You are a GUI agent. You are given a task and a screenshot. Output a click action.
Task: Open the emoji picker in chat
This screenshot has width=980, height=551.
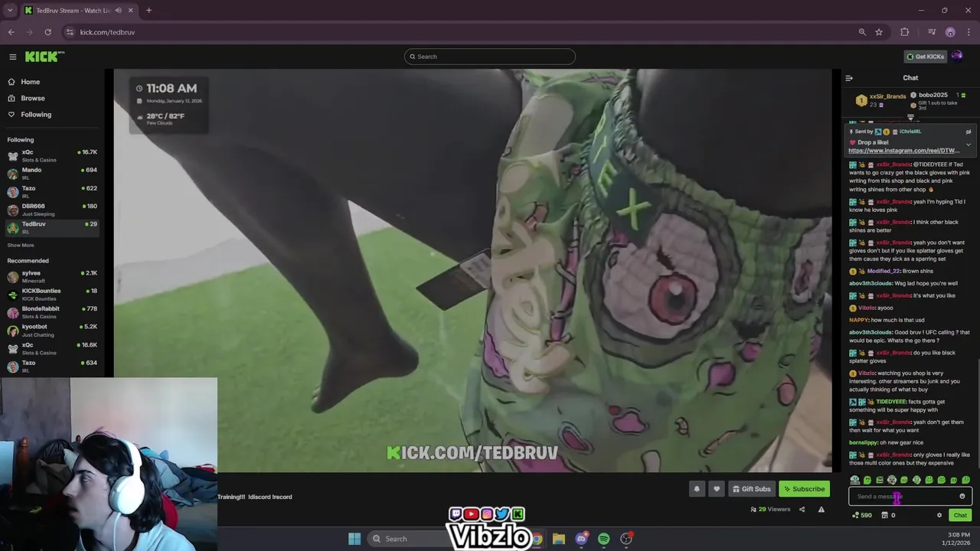click(x=962, y=497)
